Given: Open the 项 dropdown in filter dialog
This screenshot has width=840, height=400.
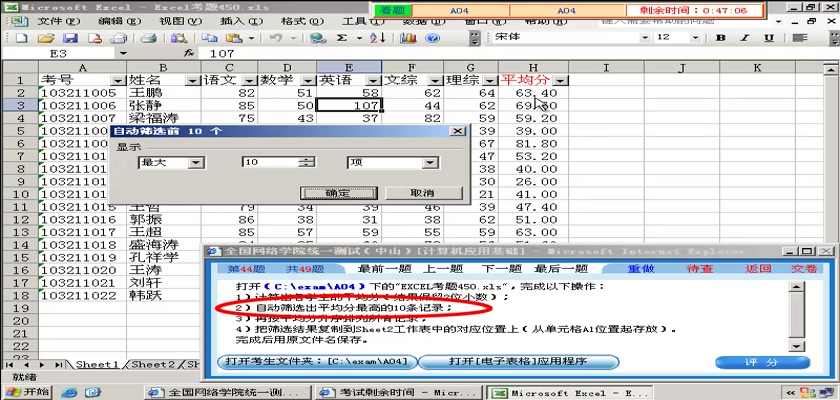Looking at the screenshot, I should [430, 162].
